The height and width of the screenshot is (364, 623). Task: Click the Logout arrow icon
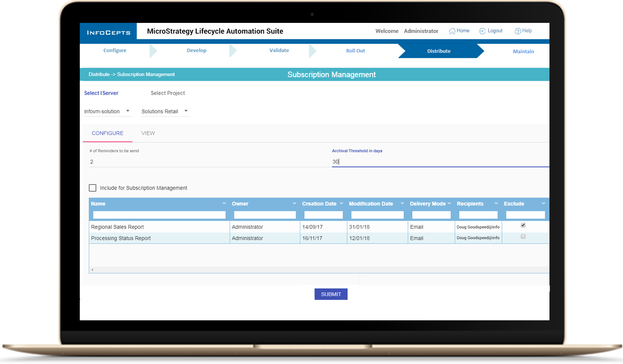tap(482, 31)
